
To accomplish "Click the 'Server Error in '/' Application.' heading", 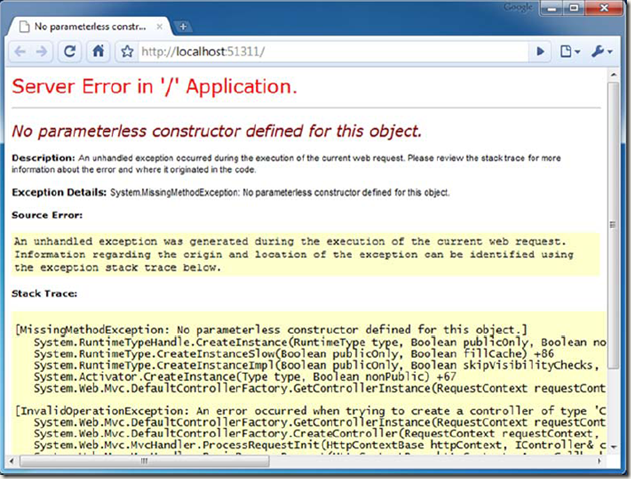I will [155, 86].
